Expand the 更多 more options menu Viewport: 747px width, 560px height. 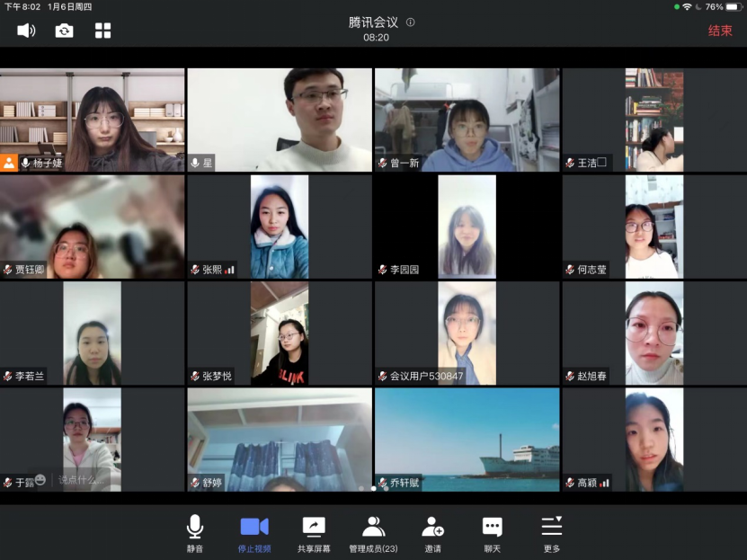click(551, 533)
